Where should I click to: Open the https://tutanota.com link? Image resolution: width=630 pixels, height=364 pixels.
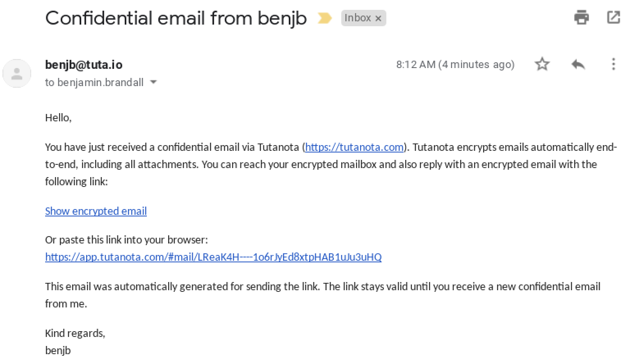354,147
